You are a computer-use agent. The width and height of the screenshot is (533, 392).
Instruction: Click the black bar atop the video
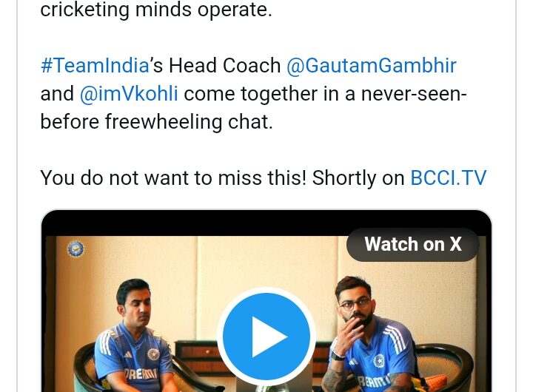click(x=266, y=223)
